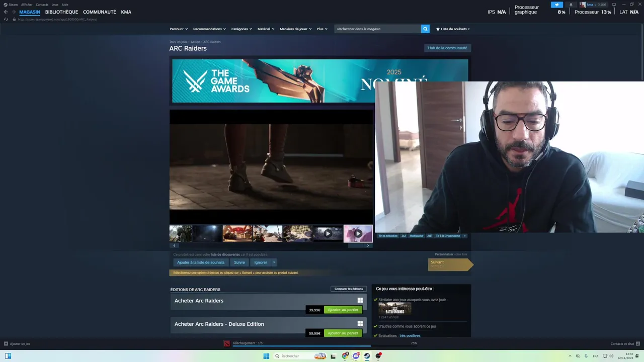Open the Windows Start menu
Image resolution: width=644 pixels, height=362 pixels.
click(x=266, y=356)
